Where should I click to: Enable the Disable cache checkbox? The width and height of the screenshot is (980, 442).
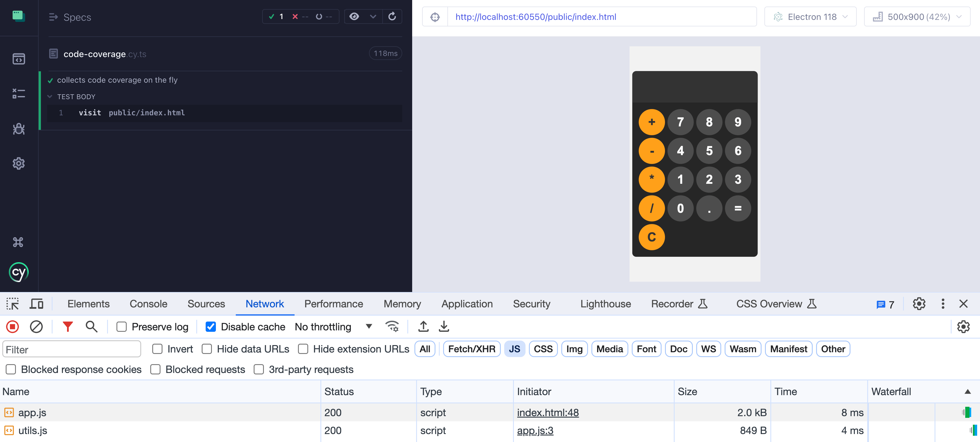[x=211, y=326]
